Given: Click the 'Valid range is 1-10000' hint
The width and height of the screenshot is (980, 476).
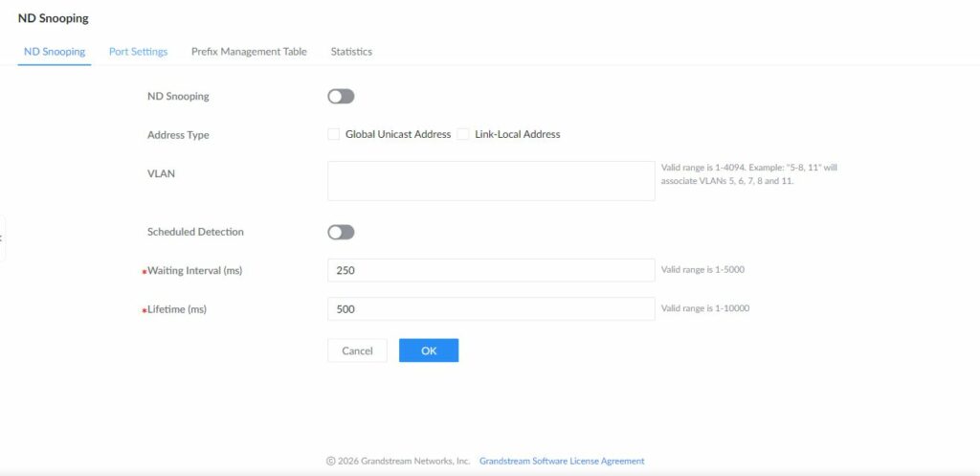Looking at the screenshot, I should point(705,308).
